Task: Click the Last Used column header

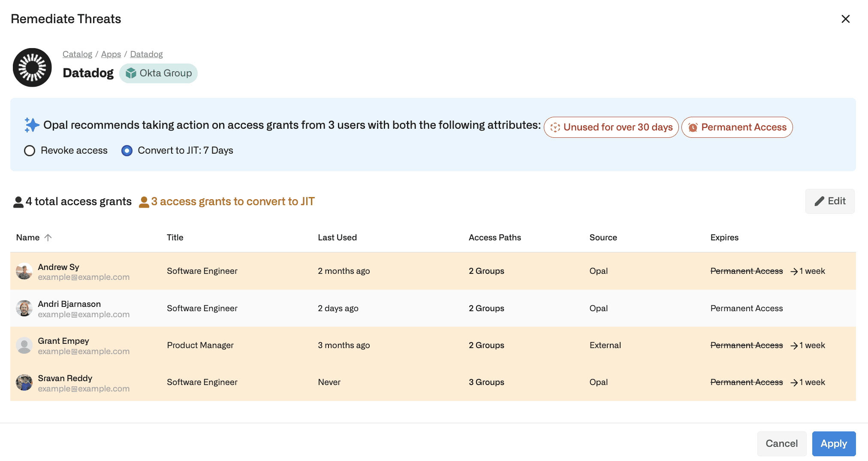Action: [337, 237]
